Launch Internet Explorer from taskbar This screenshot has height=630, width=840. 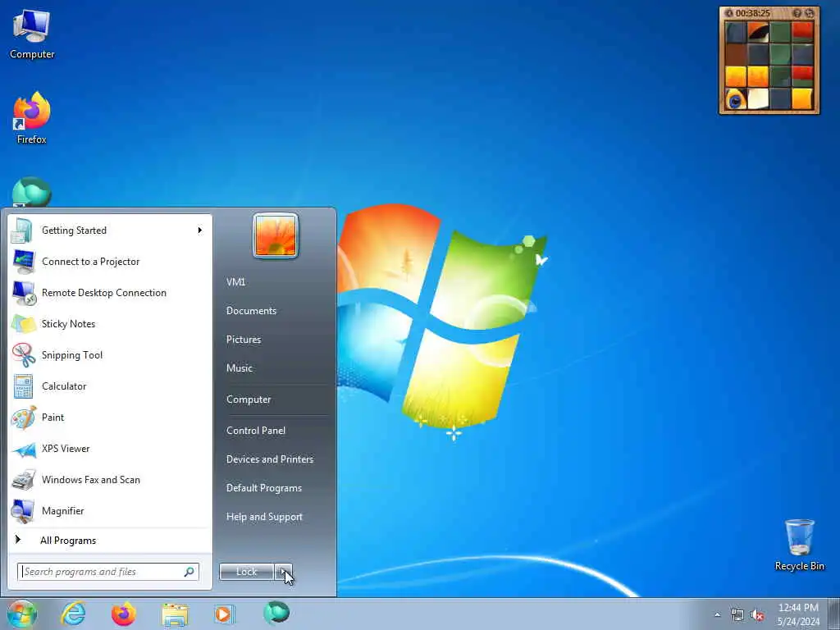[73, 614]
